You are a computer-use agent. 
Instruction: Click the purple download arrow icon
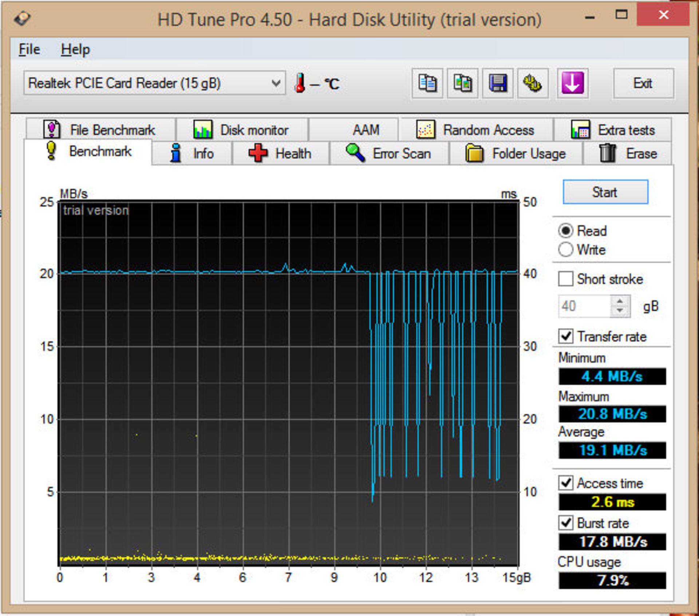(573, 83)
